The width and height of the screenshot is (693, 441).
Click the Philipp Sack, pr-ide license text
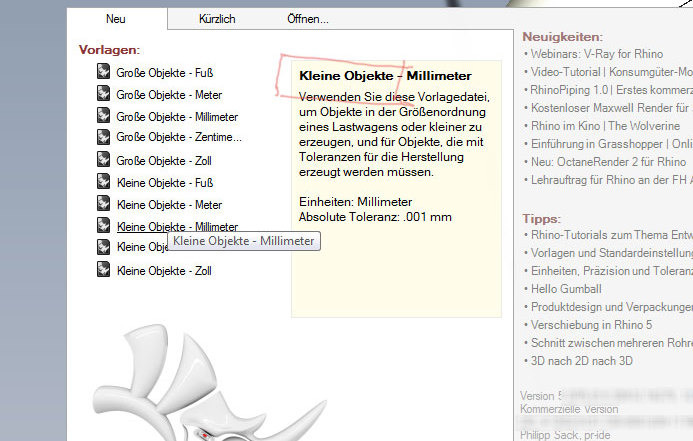(x=565, y=435)
